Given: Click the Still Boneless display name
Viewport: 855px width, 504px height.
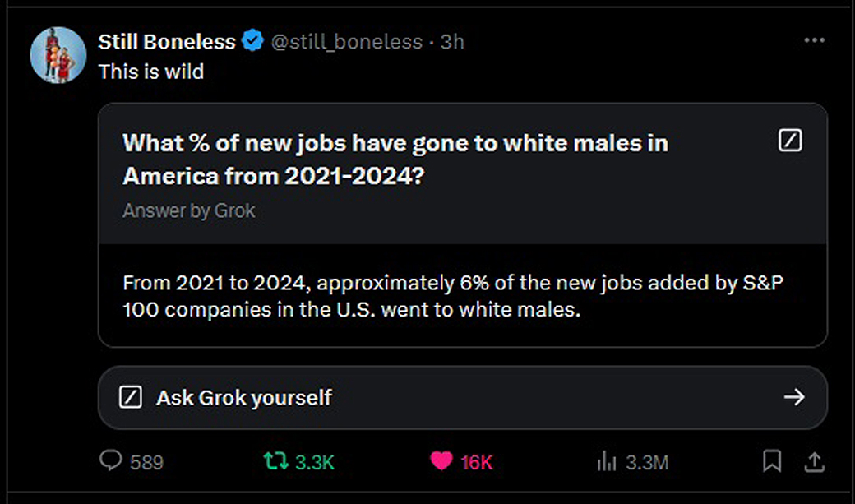Looking at the screenshot, I should tap(167, 41).
